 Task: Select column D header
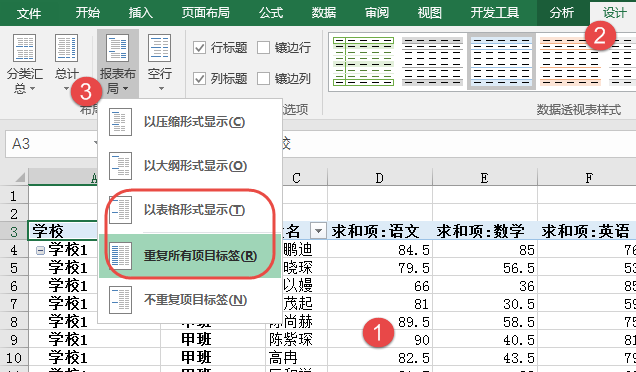[380, 178]
